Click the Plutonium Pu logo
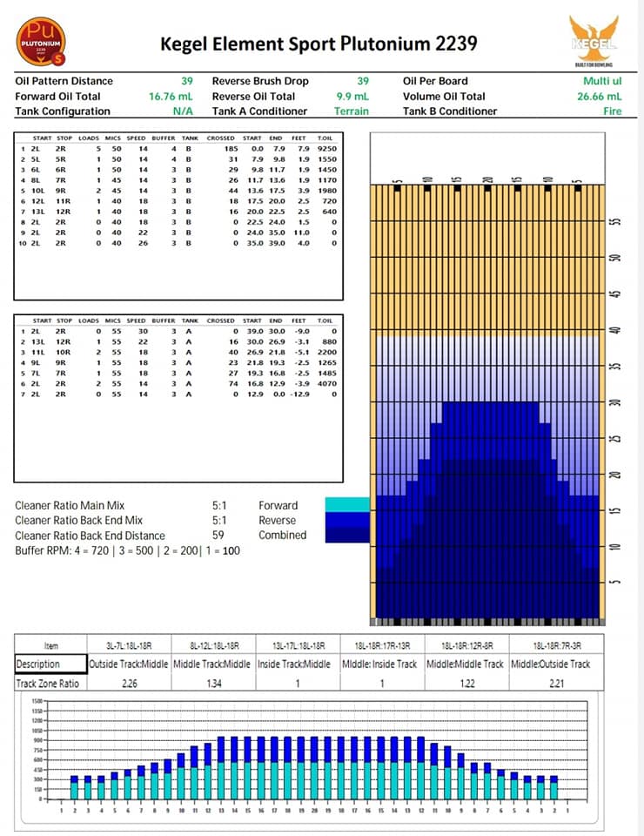The image size is (644, 836). (41, 41)
